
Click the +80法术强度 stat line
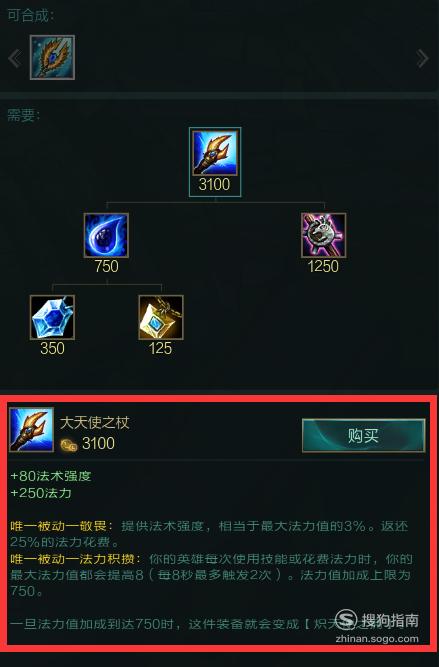[51, 476]
